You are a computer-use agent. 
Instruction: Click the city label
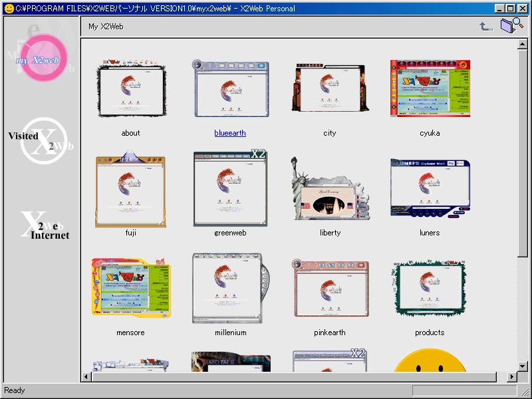pos(330,133)
